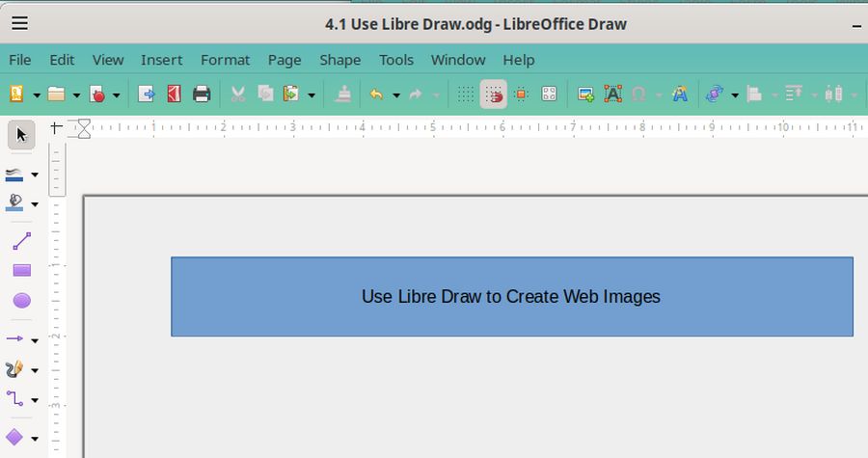The height and width of the screenshot is (458, 868).
Task: Toggle Snap to Grid
Action: [494, 94]
